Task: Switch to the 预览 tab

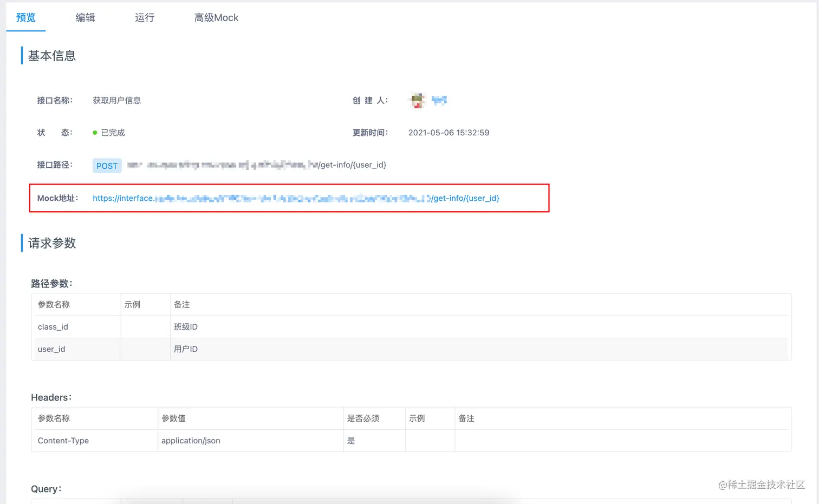Action: click(26, 17)
